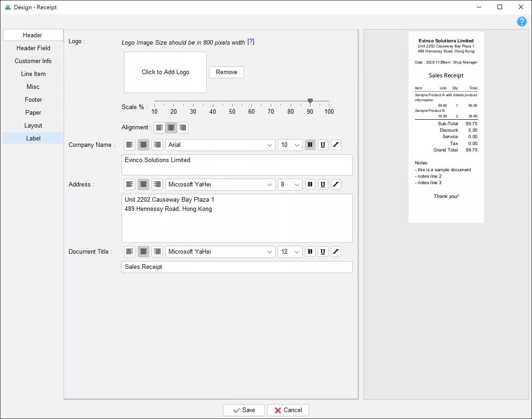Toggle underline for Address text
The height and width of the screenshot is (419, 532).
coord(323,185)
